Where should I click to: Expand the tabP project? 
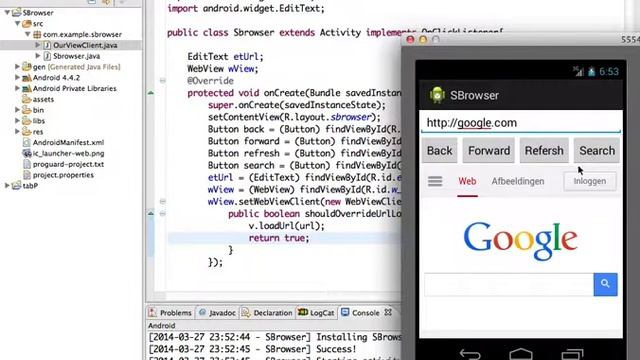tap(7, 186)
